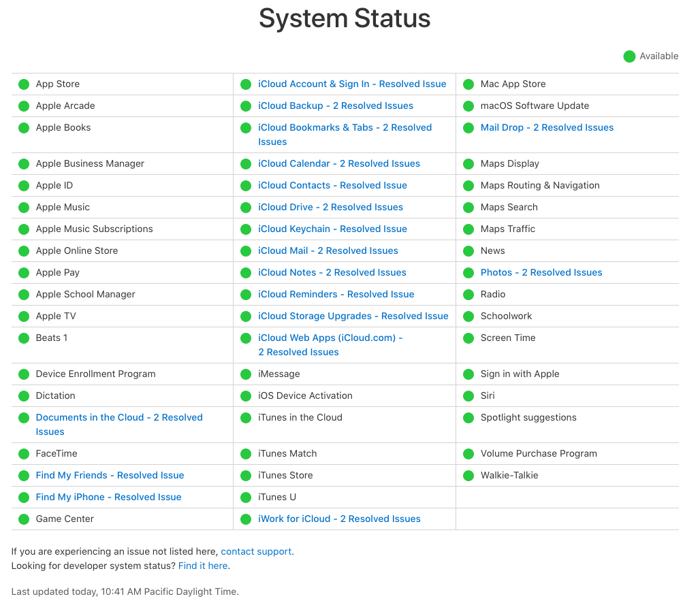Click the Apple Online Store label
The image size is (700, 603).
click(77, 251)
